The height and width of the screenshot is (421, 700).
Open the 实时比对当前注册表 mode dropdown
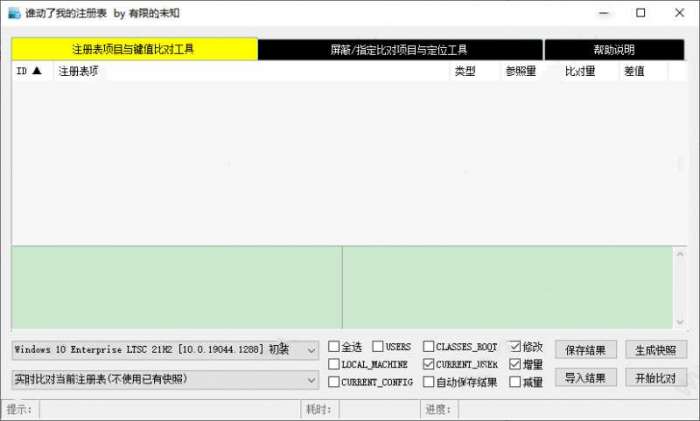click(x=165, y=379)
